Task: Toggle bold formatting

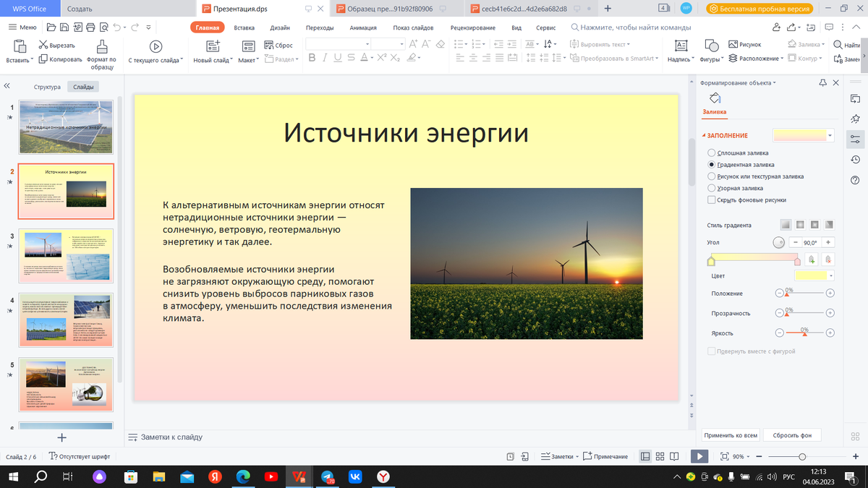Action: [312, 58]
